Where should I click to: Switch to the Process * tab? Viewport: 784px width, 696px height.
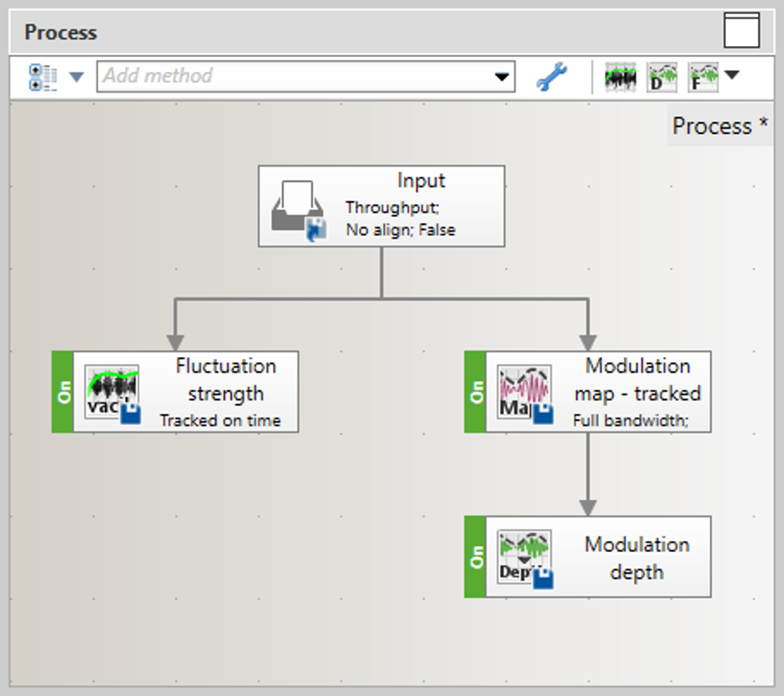[x=719, y=127]
